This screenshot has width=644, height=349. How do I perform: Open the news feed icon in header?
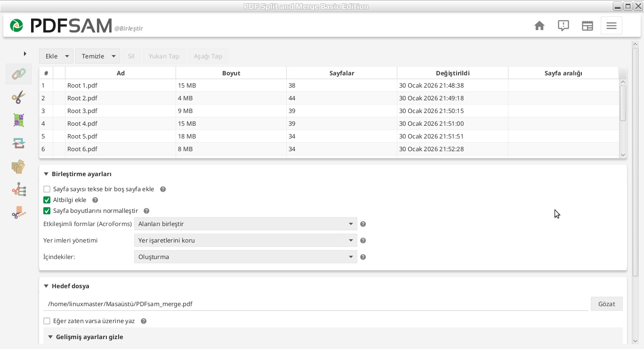588,25
